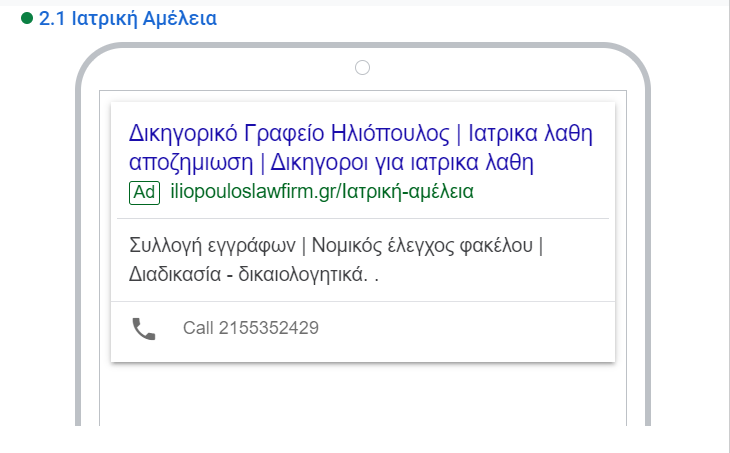Click "Δικηγορικό Γραφείο" in the ad headline
730x453 pixels.
pyautogui.click(x=219, y=133)
